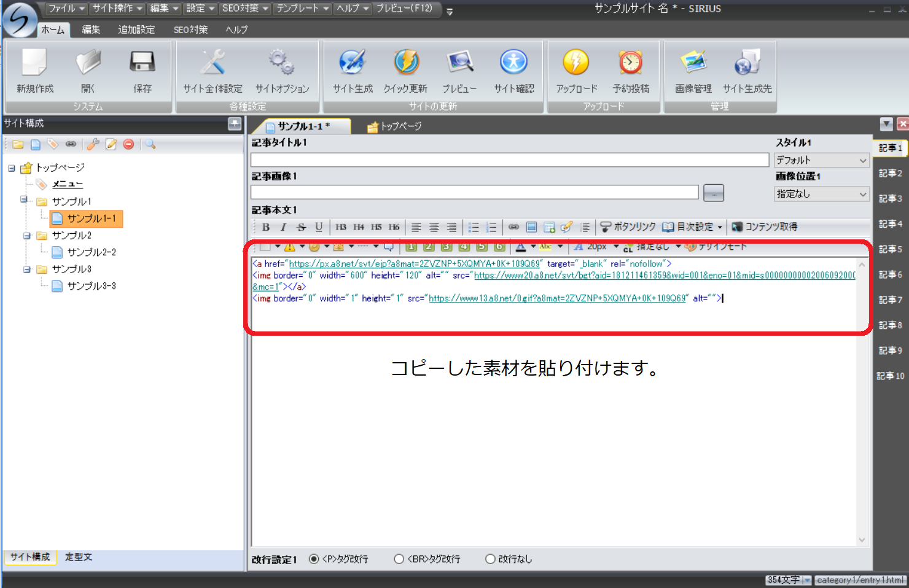Open the スタイル1 dropdown
This screenshot has width=909, height=588.
pos(822,160)
